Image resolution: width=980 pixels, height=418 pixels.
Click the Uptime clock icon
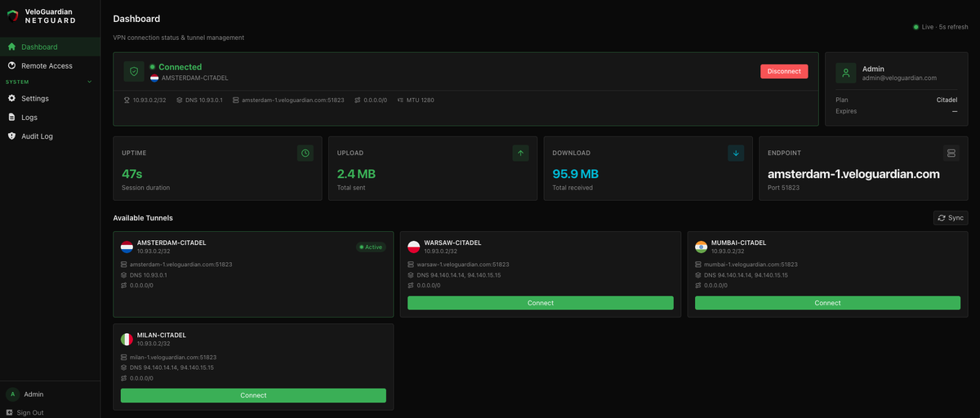pyautogui.click(x=305, y=153)
